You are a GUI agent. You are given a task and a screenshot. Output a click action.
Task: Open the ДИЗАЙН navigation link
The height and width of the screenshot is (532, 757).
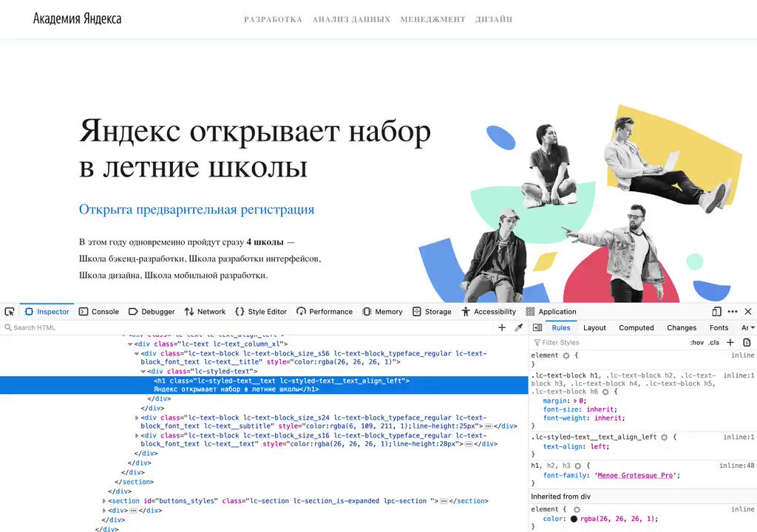[493, 19]
